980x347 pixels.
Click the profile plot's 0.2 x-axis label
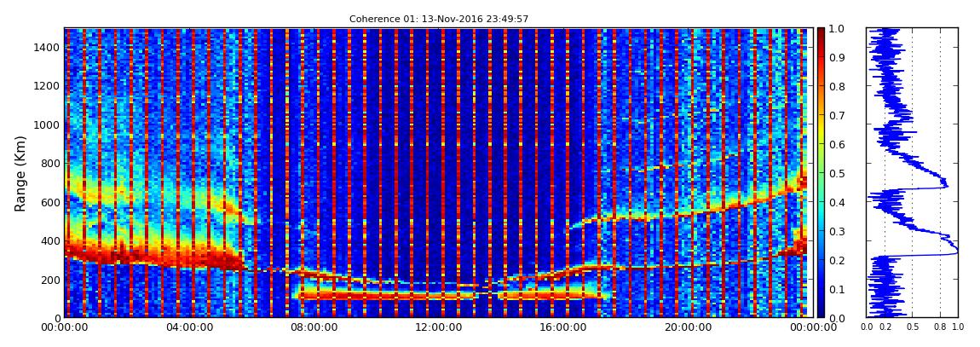click(x=885, y=327)
